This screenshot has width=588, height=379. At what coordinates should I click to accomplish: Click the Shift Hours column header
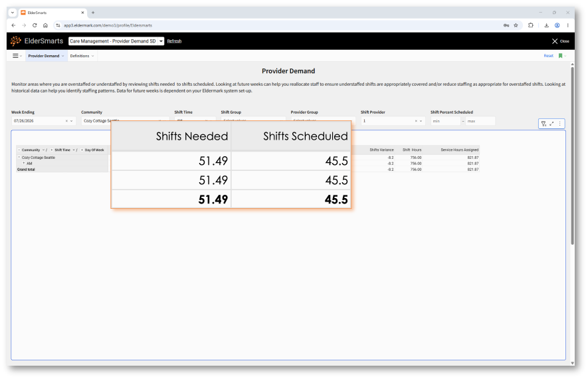412,150
